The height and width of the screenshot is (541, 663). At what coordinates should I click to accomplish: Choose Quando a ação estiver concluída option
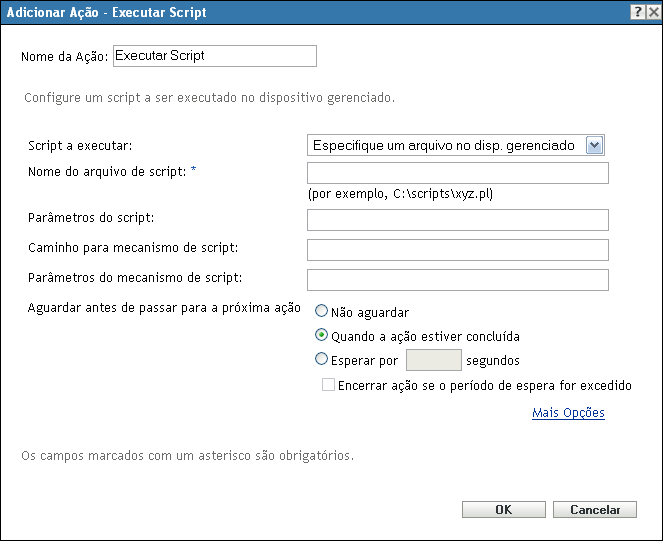[322, 336]
